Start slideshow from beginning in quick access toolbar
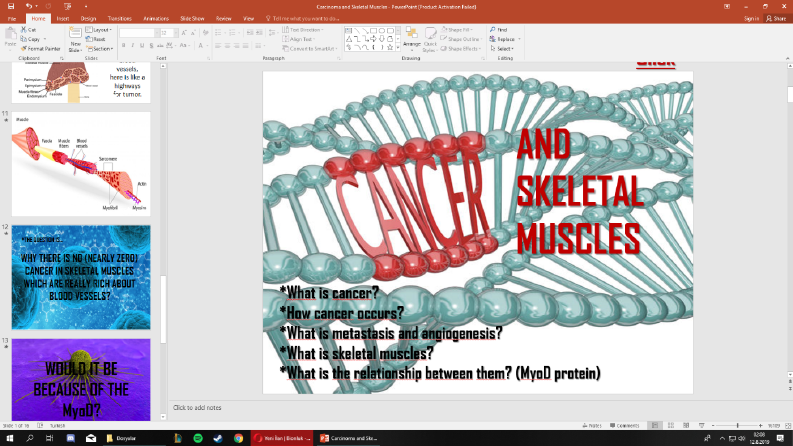This screenshot has width=793, height=446. 67,7
